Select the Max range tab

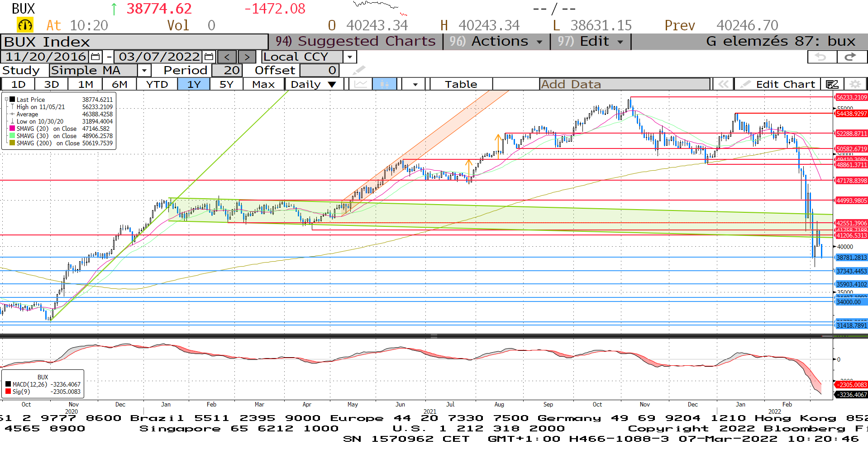(263, 84)
